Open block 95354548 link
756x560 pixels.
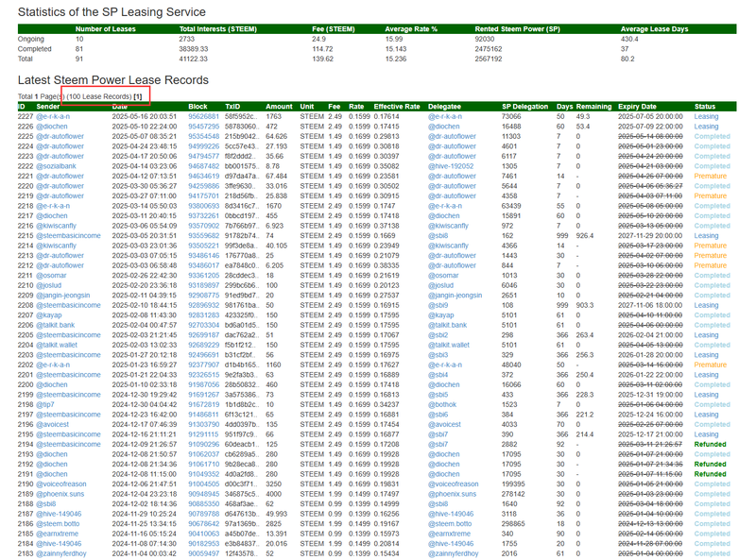pyautogui.click(x=203, y=136)
